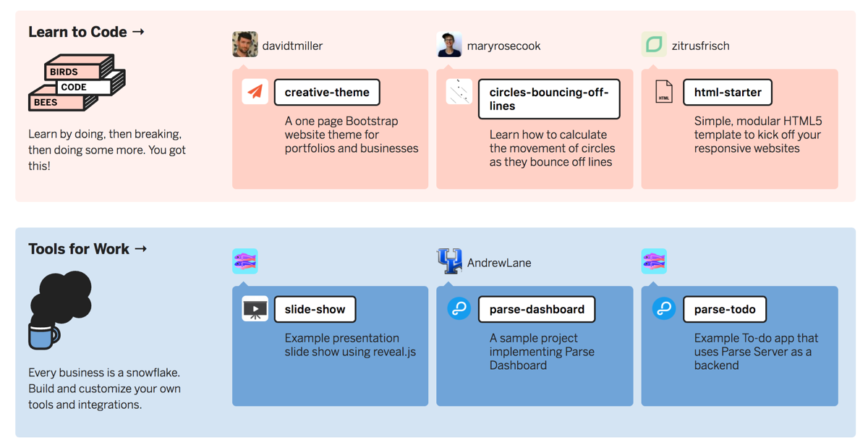Open the slide-show project
Viewport: 868px width, 448px height.
click(x=315, y=309)
